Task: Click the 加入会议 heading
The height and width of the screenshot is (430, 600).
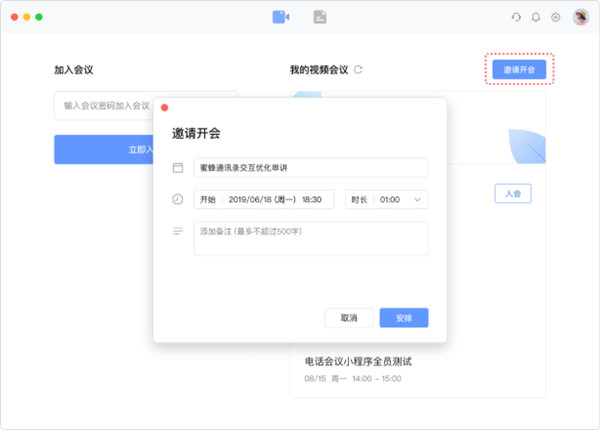Action: (73, 70)
